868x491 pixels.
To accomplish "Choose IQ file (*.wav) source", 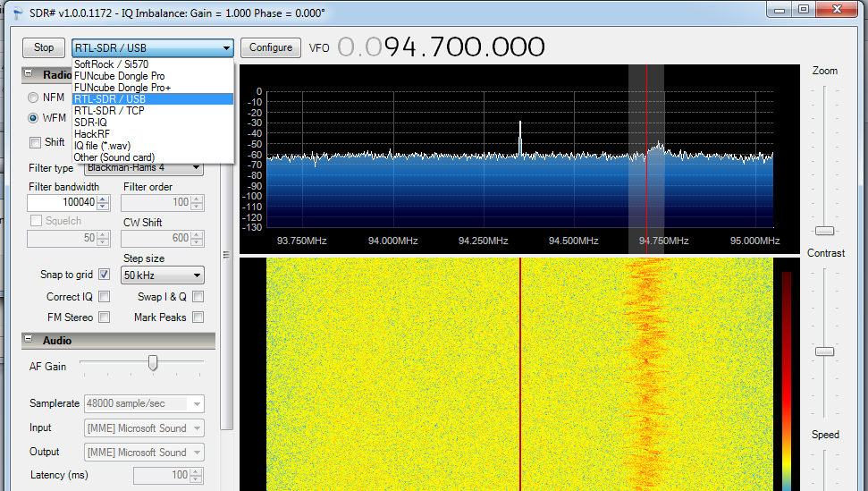I will click(x=153, y=146).
